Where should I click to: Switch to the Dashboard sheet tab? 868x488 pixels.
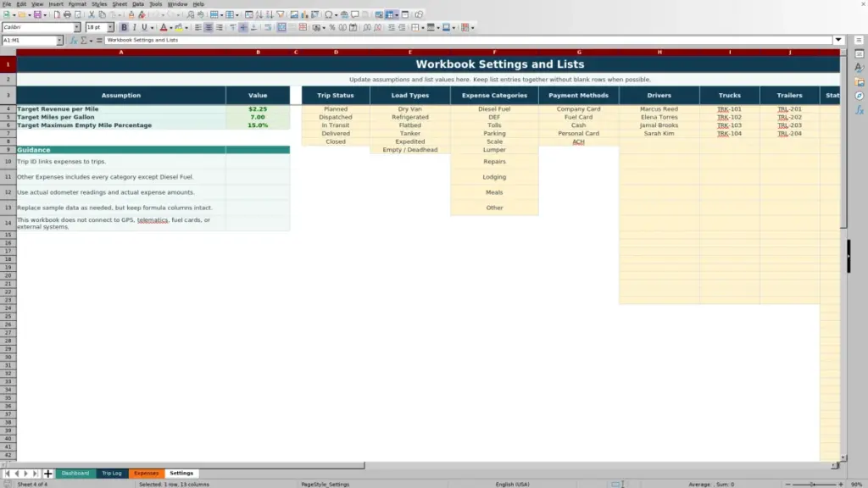(75, 473)
